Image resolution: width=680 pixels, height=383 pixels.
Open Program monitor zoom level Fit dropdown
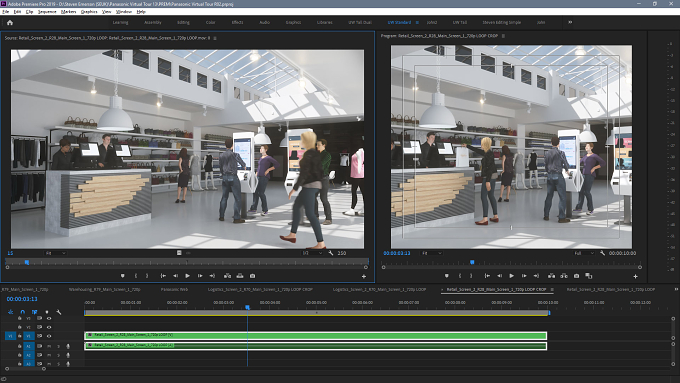432,253
